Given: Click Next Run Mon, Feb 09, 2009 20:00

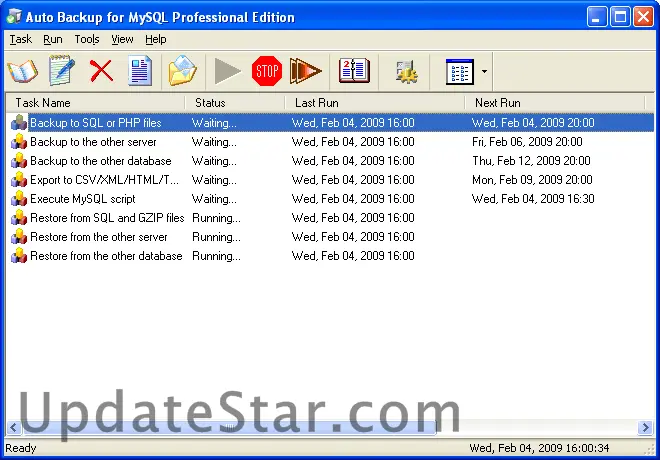Looking at the screenshot, I should tap(532, 180).
